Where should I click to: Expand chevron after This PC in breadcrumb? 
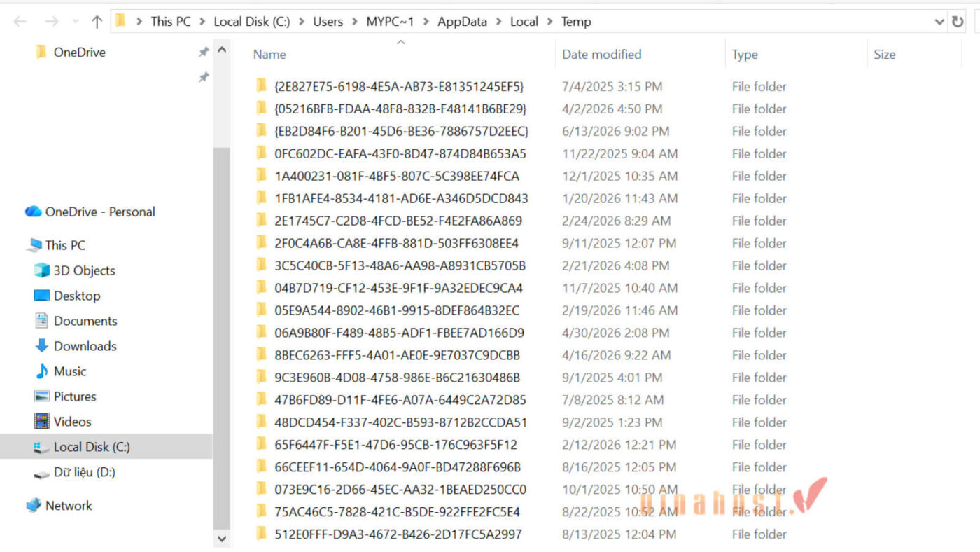click(202, 22)
